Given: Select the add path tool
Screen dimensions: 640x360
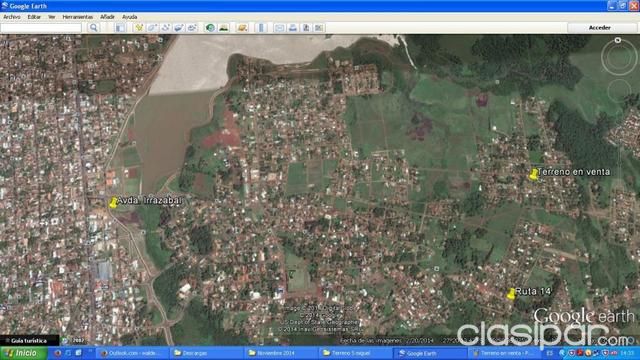Looking at the screenshot, I should 165,27.
